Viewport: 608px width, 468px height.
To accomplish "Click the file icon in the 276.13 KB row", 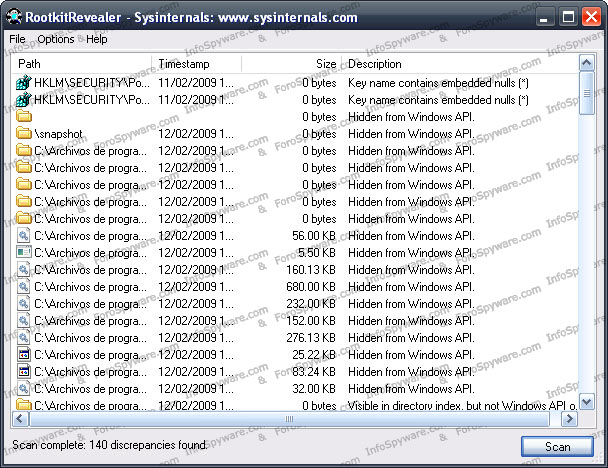I will click(24, 338).
